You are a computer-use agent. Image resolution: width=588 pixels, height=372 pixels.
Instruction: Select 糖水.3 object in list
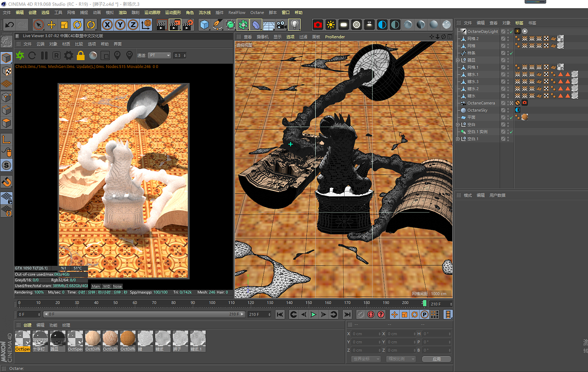(473, 82)
